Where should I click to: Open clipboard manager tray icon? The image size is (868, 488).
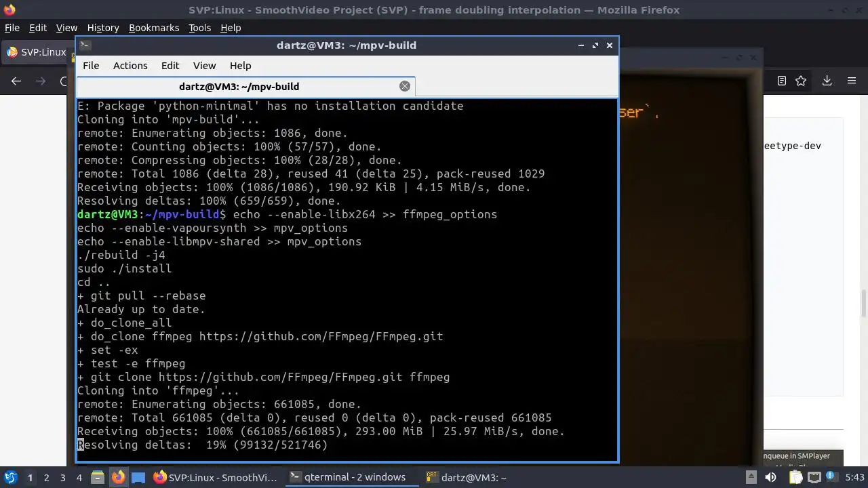[795, 478]
